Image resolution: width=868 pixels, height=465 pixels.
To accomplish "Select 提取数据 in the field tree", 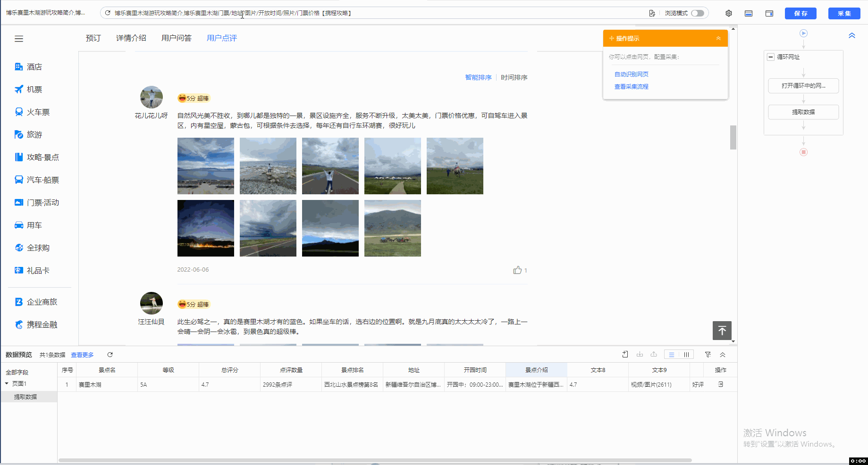I will [25, 397].
